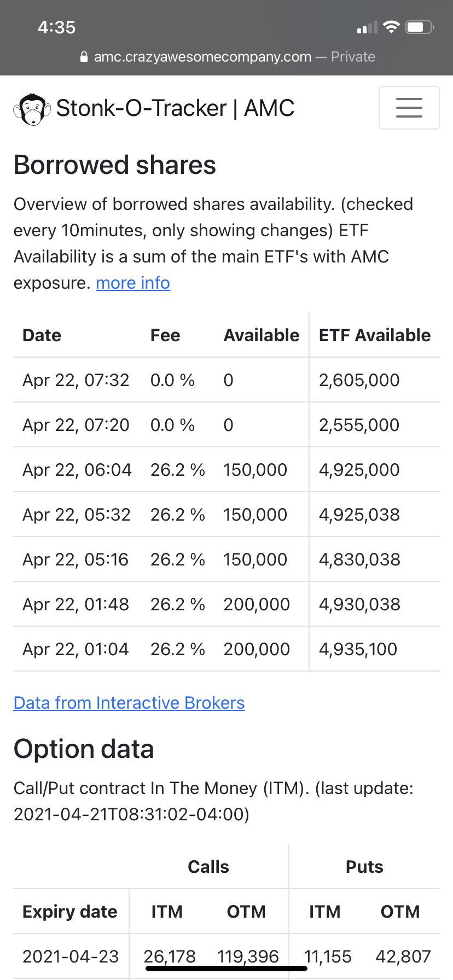Screen dimensions: 453x980
Task: Open Data from Interactive Brokers link
Action: (x=129, y=703)
